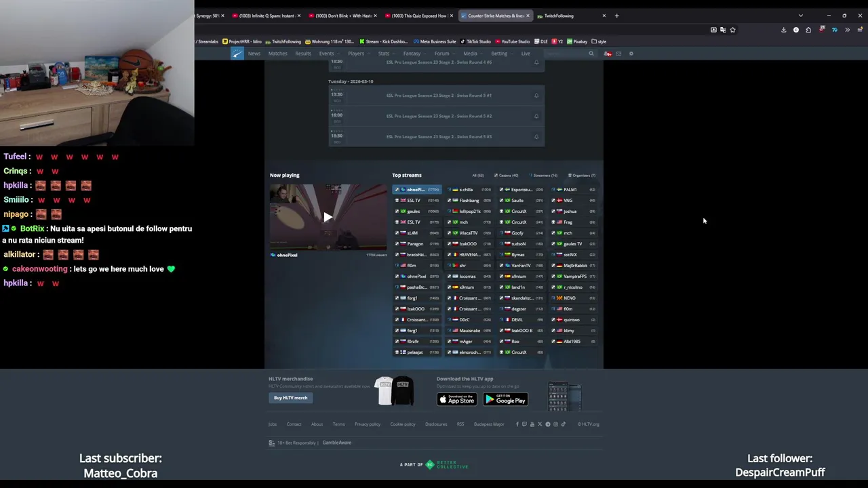This screenshot has height=488, width=868.
Task: Click the GambleAware logo link
Action: tap(337, 443)
